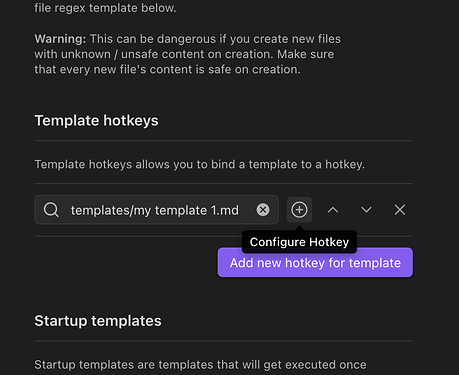Image resolution: width=459 pixels, height=375 pixels.
Task: Click the 'safe on creation' warning line
Action: pyautogui.click(x=167, y=69)
